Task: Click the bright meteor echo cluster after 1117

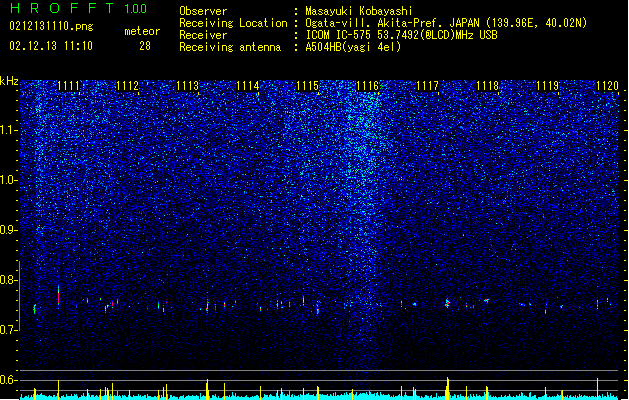Action: point(447,303)
